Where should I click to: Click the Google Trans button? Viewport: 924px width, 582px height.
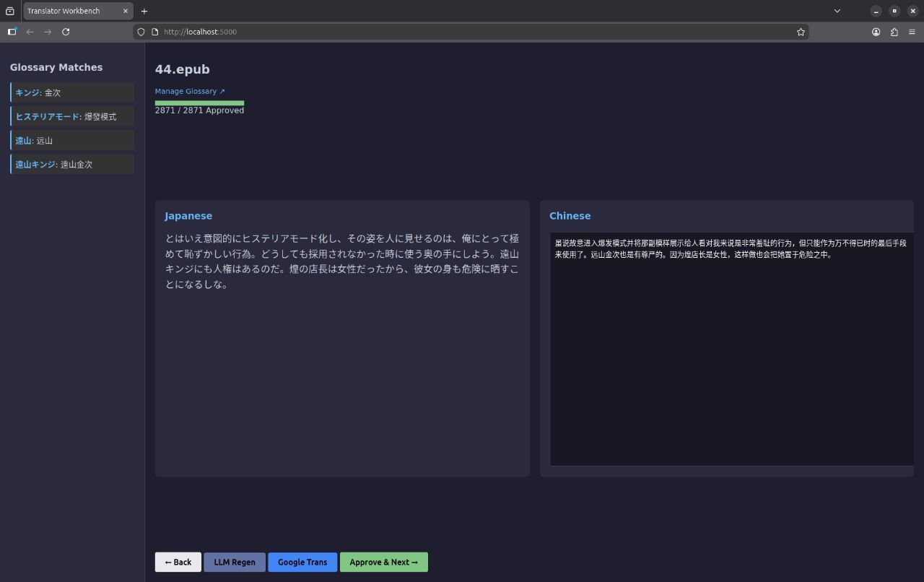tap(302, 562)
